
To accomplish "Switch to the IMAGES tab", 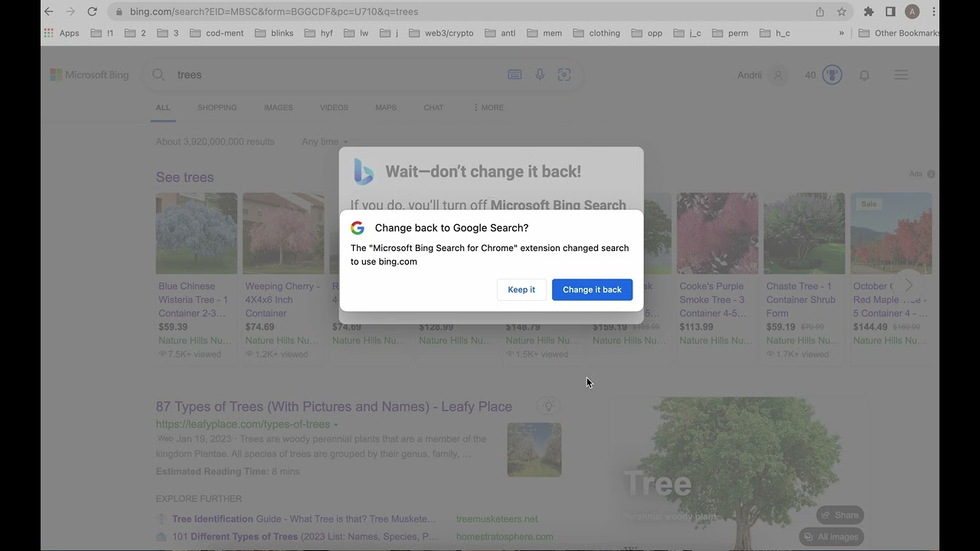I will pos(278,108).
